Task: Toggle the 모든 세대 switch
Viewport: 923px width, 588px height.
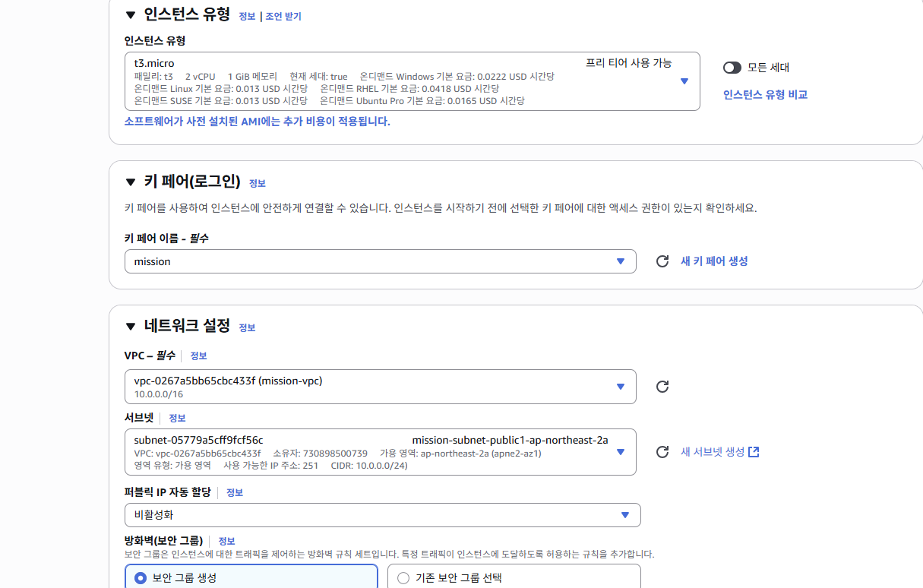Action: click(732, 68)
